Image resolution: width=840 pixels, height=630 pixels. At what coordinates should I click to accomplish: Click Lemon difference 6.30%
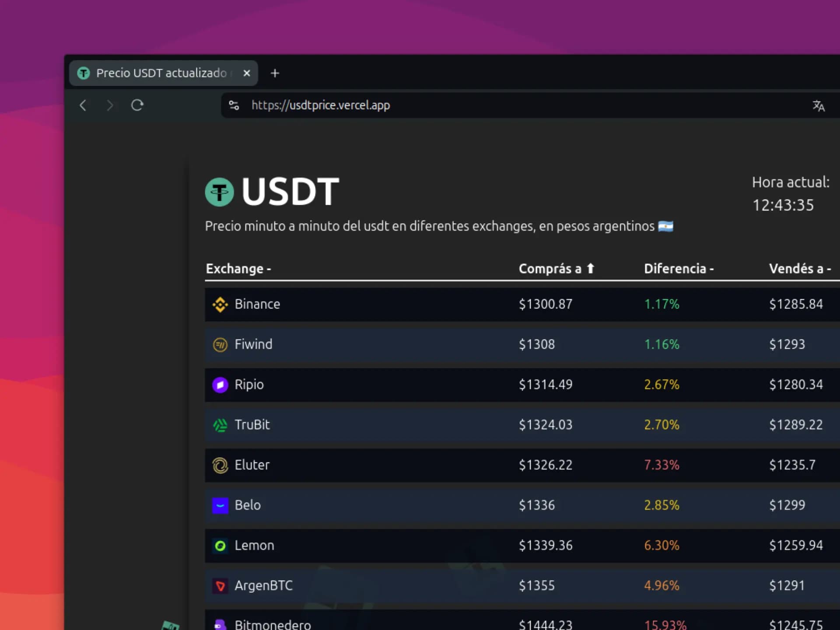click(661, 546)
